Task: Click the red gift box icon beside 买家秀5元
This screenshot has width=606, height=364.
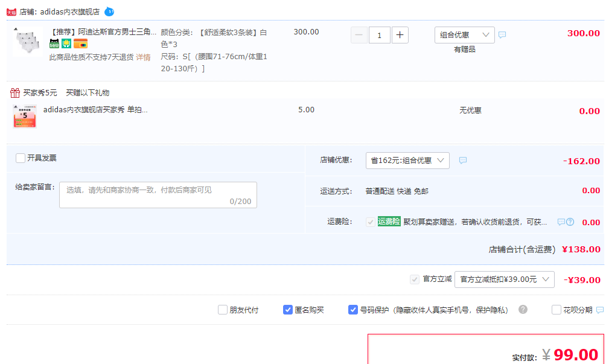Action: point(15,93)
